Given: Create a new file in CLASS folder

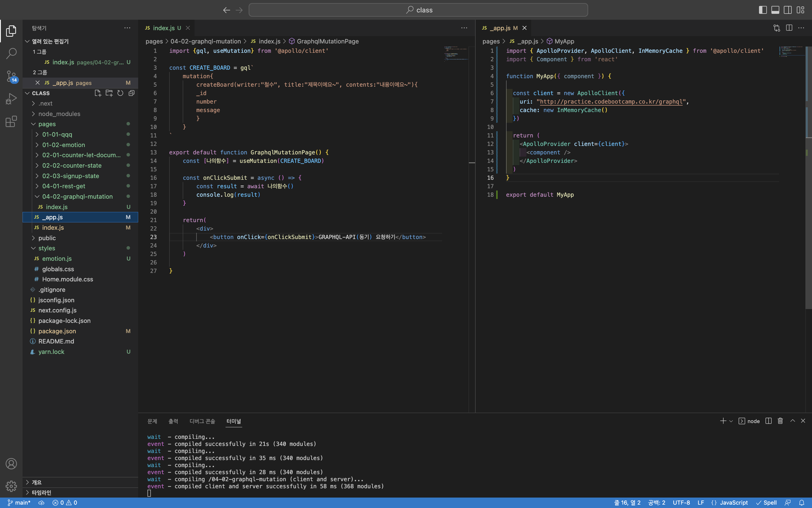Looking at the screenshot, I should [98, 93].
